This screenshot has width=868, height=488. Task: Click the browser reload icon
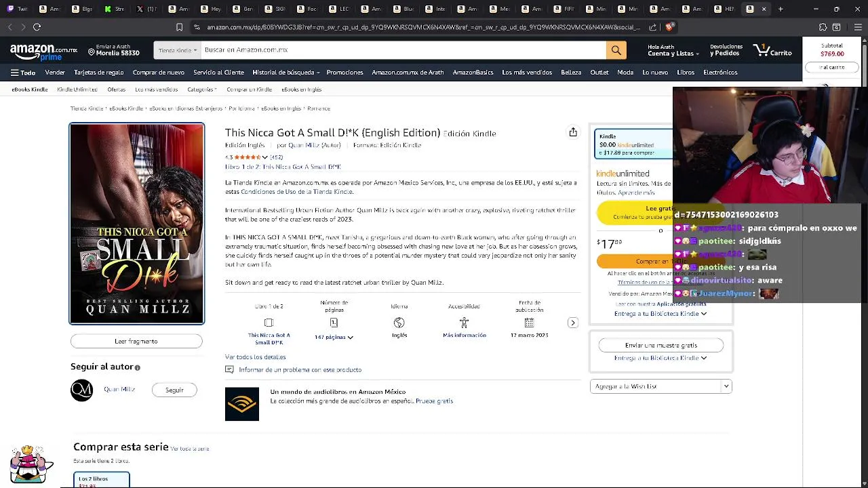pos(37,27)
